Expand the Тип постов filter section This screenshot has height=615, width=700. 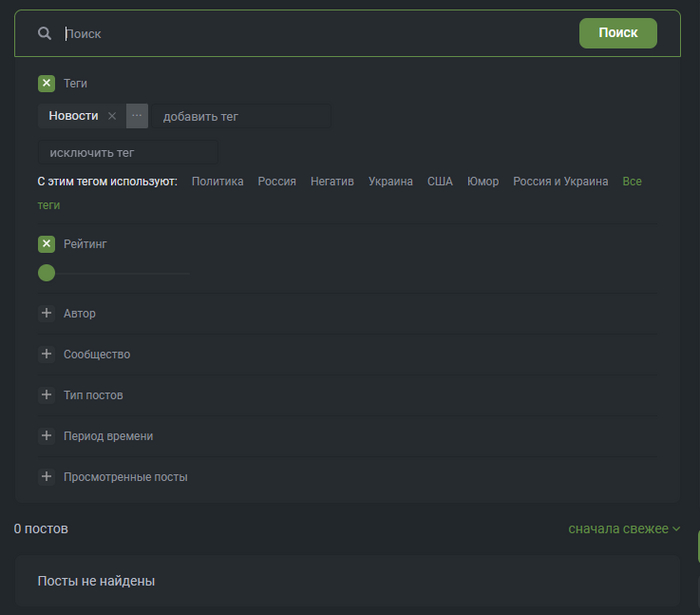pyautogui.click(x=46, y=395)
